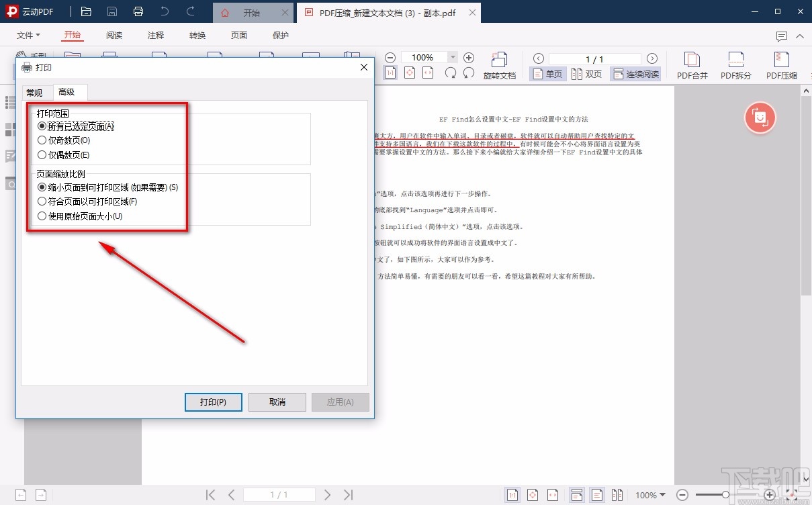
Task: Click the actual size 1:1 toolbar icon
Action: pyautogui.click(x=390, y=73)
